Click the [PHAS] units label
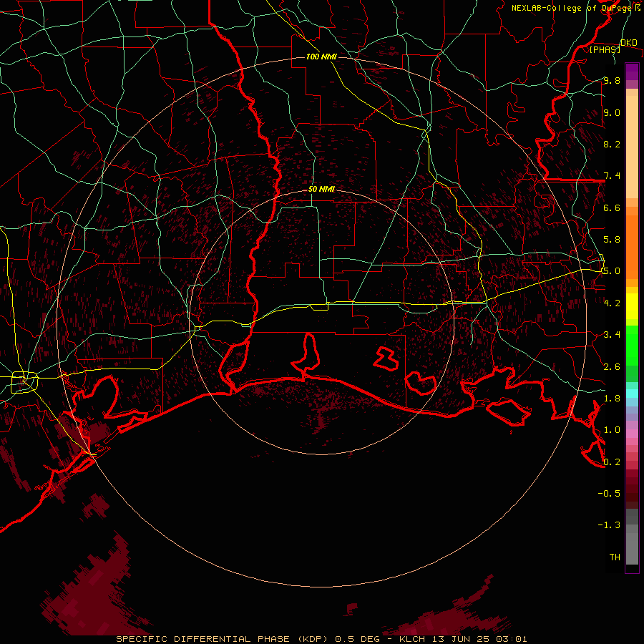This screenshot has height=644, width=644. [x=605, y=49]
